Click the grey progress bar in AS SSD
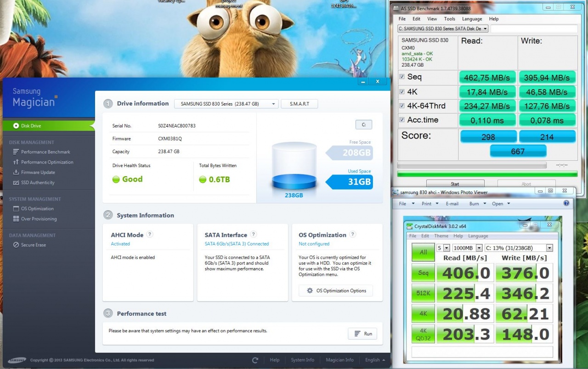The width and height of the screenshot is (588, 369). (472, 165)
